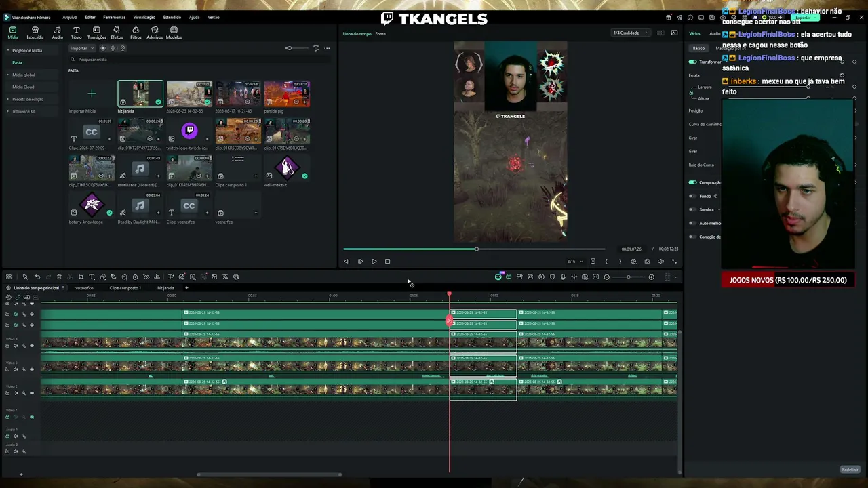This screenshot has height=488, width=868.
Task: Open the media panel more options menu
Action: (327, 48)
